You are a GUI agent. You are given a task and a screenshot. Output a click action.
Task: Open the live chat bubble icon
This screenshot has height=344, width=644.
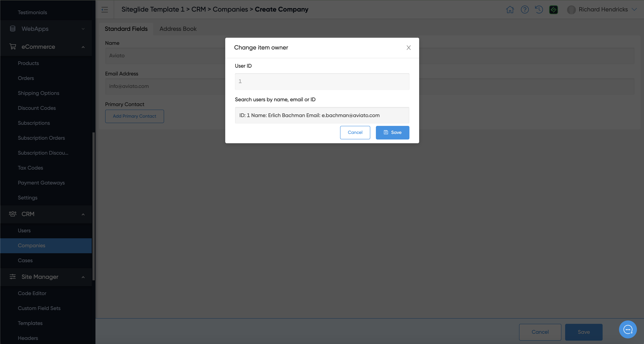point(628,329)
